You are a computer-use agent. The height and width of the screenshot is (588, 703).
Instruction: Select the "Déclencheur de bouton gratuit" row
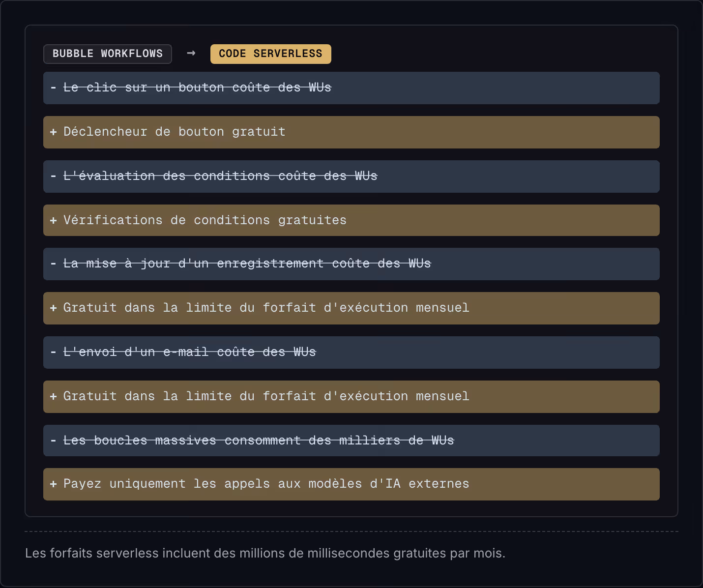point(351,132)
